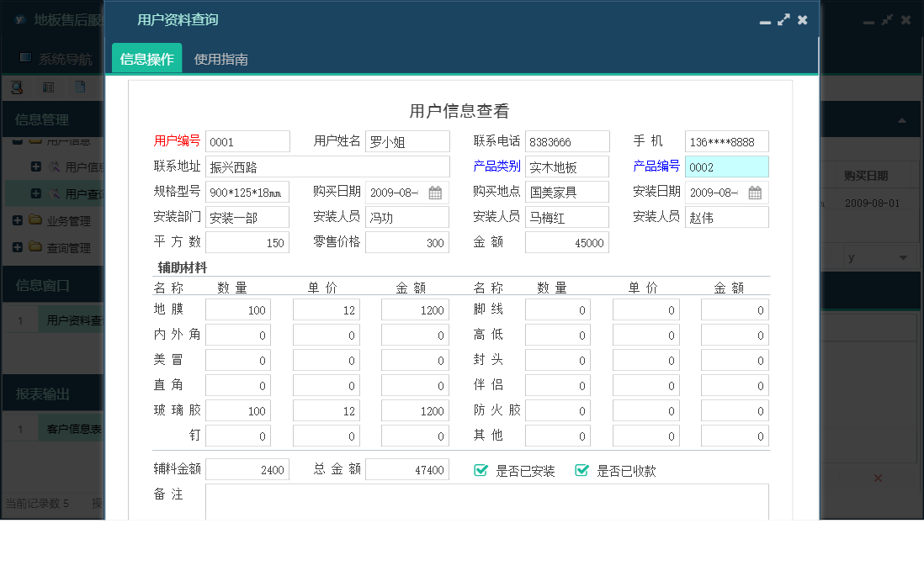Uncheck the 是否已收款 checkbox

coord(581,471)
